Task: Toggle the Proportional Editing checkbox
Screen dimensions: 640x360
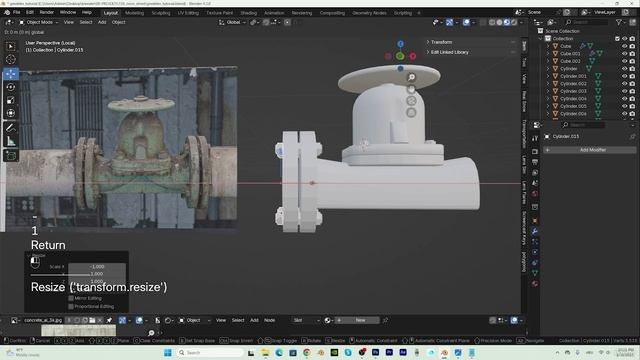Action: click(x=71, y=306)
